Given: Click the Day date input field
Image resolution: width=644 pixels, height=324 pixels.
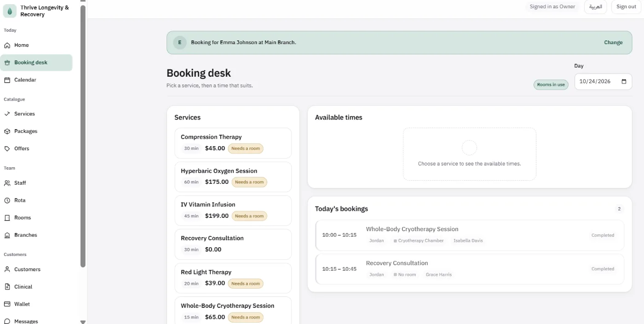Looking at the screenshot, I should [603, 81].
